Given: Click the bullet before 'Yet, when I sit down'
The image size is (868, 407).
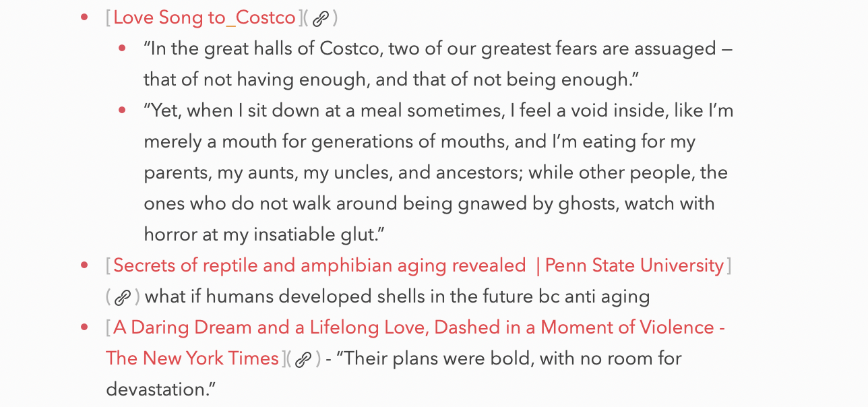Looking at the screenshot, I should [122, 111].
